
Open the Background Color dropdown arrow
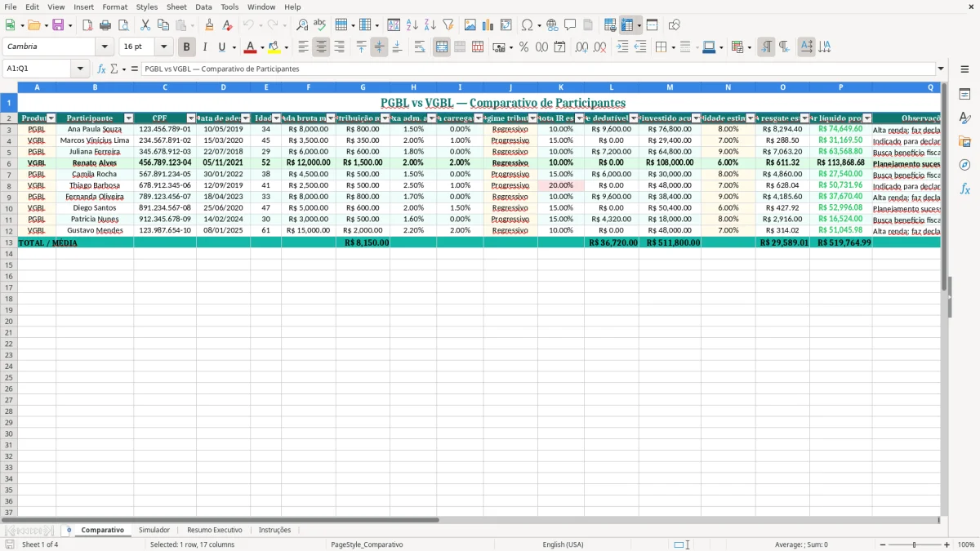click(286, 47)
